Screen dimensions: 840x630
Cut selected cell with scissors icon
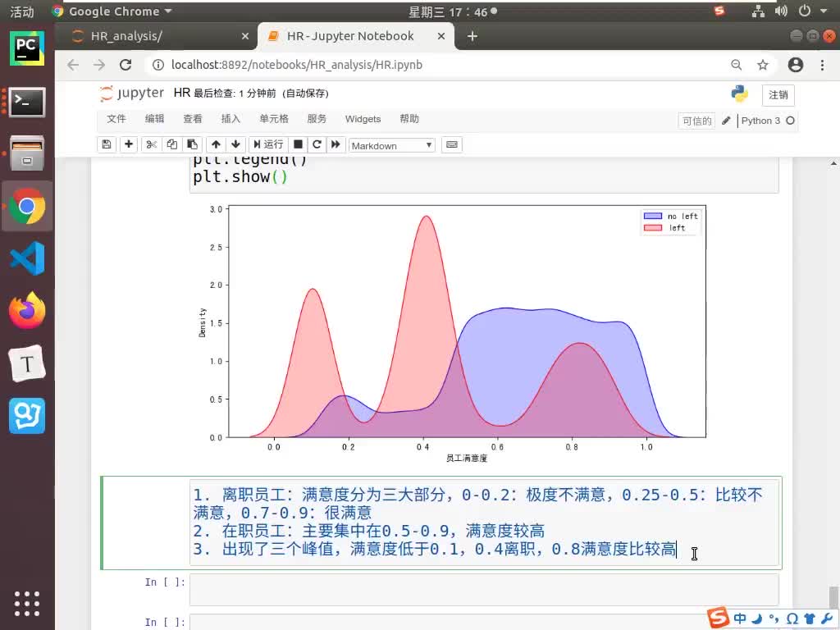pyautogui.click(x=152, y=144)
